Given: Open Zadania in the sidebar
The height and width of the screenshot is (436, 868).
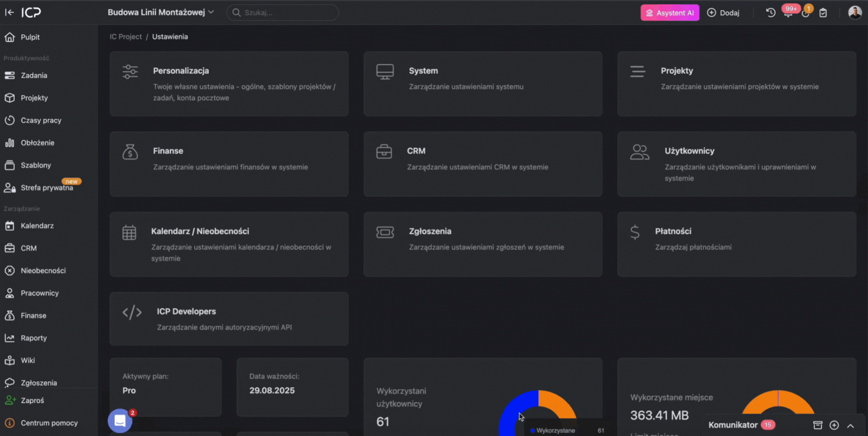Looking at the screenshot, I should coord(34,75).
